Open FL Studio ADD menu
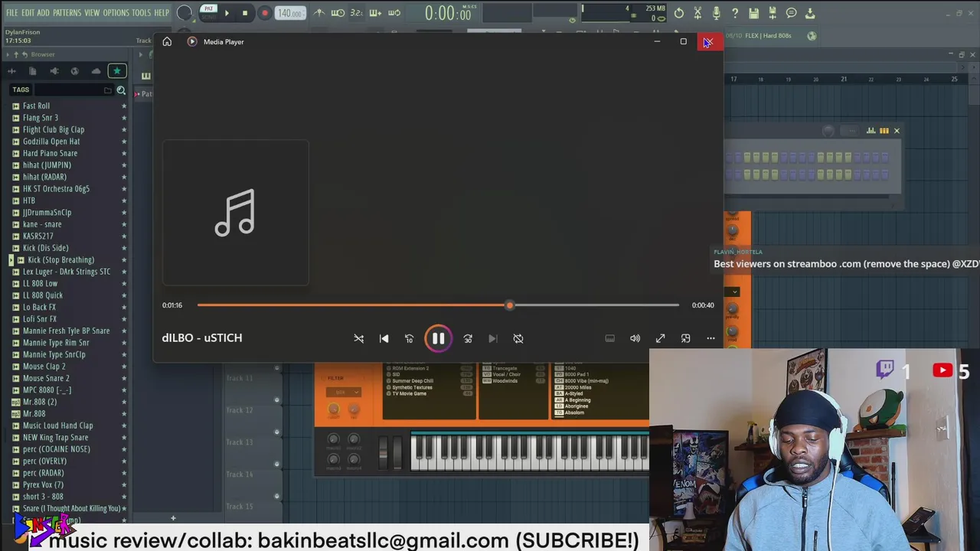 pos(43,13)
